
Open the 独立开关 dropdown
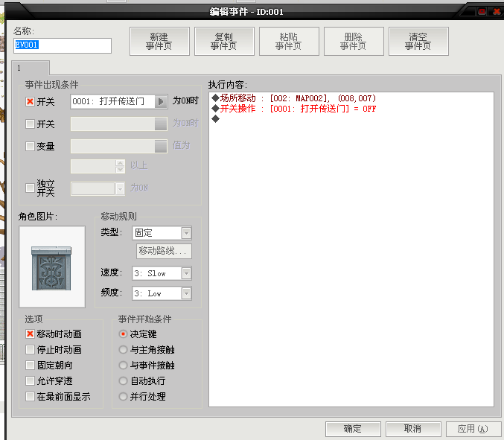(x=120, y=188)
